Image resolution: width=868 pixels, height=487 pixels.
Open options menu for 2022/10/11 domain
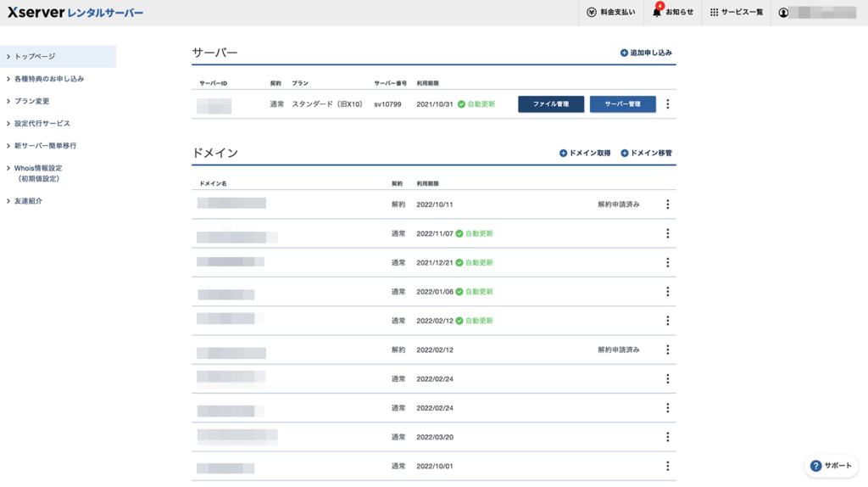coord(667,204)
